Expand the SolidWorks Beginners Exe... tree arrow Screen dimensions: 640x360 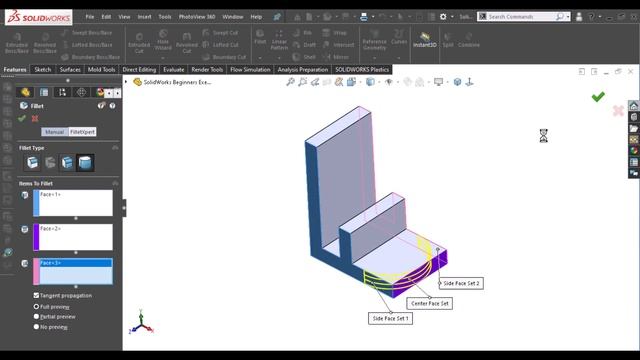[126, 82]
